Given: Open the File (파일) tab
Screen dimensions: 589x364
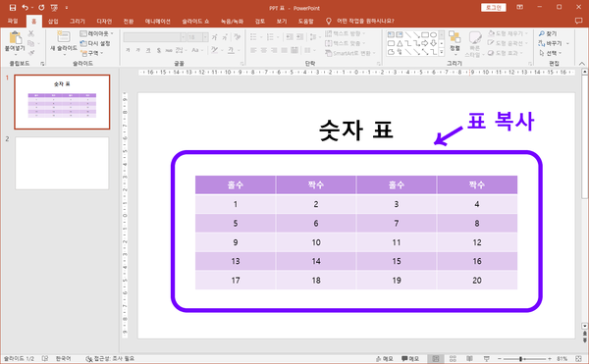Looking at the screenshot, I should pyautogui.click(x=13, y=21).
